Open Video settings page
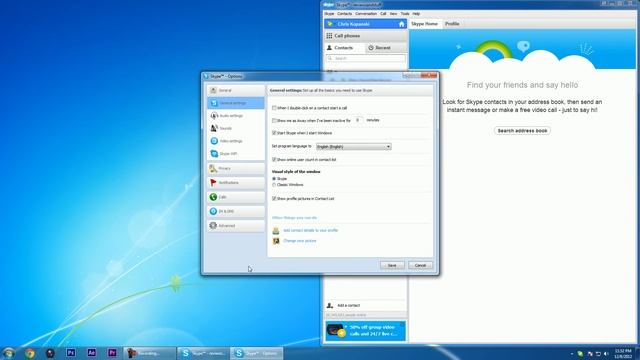640x360 pixels. (x=236, y=141)
